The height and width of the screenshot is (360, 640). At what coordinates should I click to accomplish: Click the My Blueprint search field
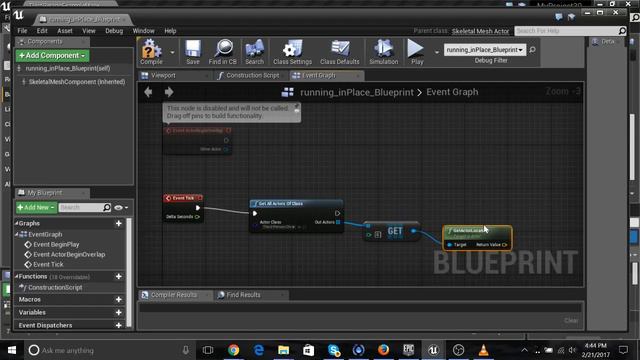click(x=81, y=207)
